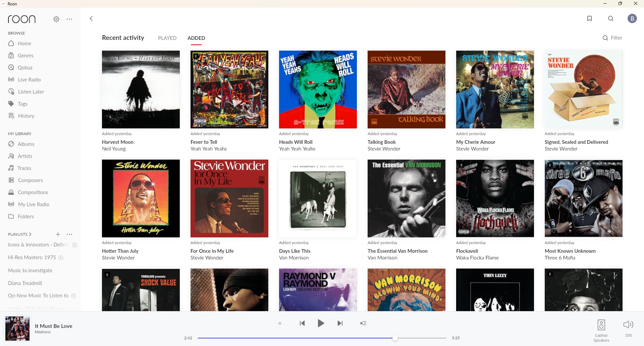Screen dimensions: 644x346
Task: Open the playlists more options menu
Action: click(x=69, y=234)
